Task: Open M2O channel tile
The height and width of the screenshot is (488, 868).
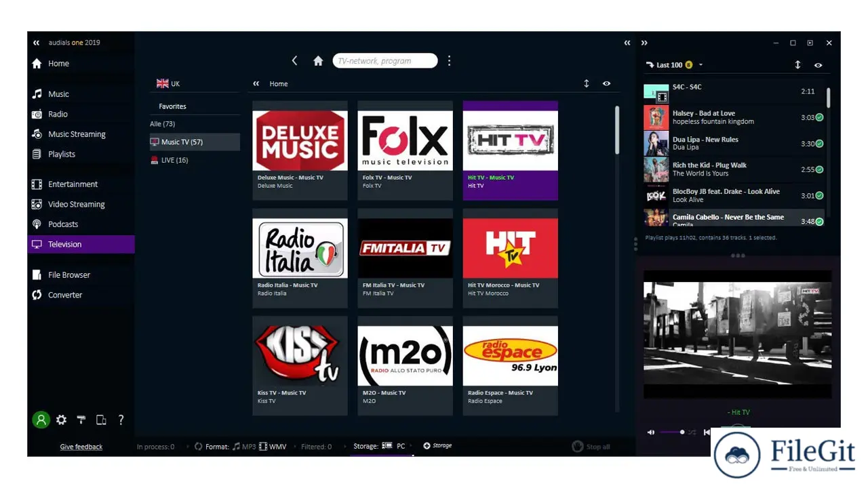Action: [405, 366]
